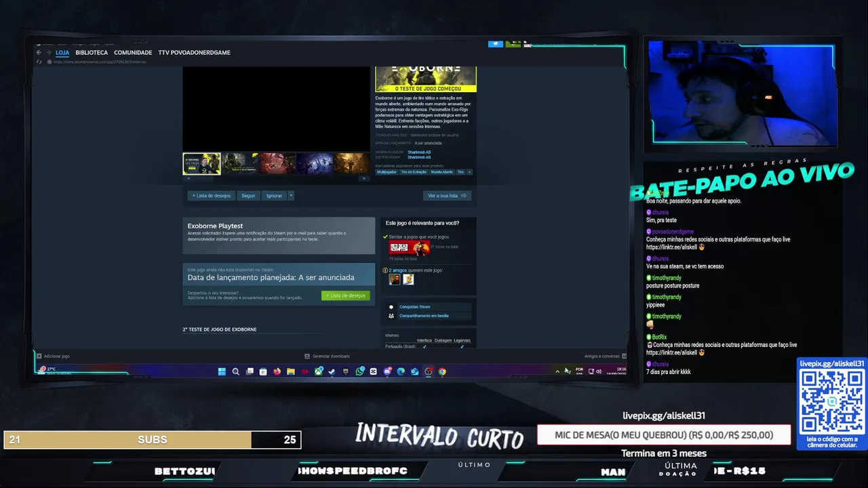Click the Seguir button
Image resolution: width=868 pixels, height=488 pixels.
click(248, 196)
